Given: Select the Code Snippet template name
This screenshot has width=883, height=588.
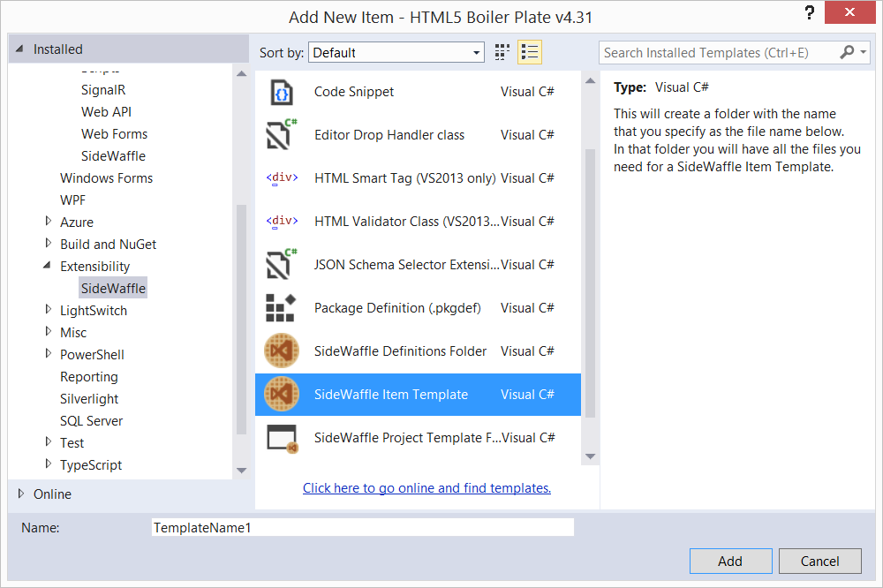Looking at the screenshot, I should coord(354,92).
